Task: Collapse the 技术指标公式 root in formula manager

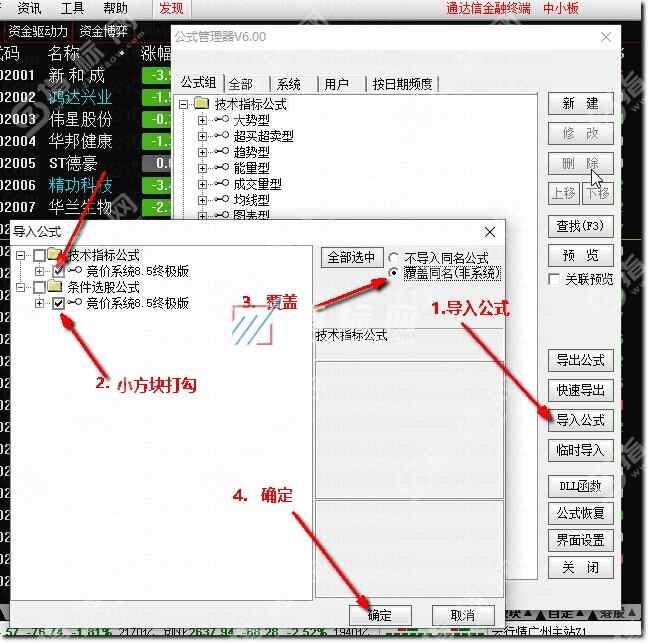Action: coord(183,104)
